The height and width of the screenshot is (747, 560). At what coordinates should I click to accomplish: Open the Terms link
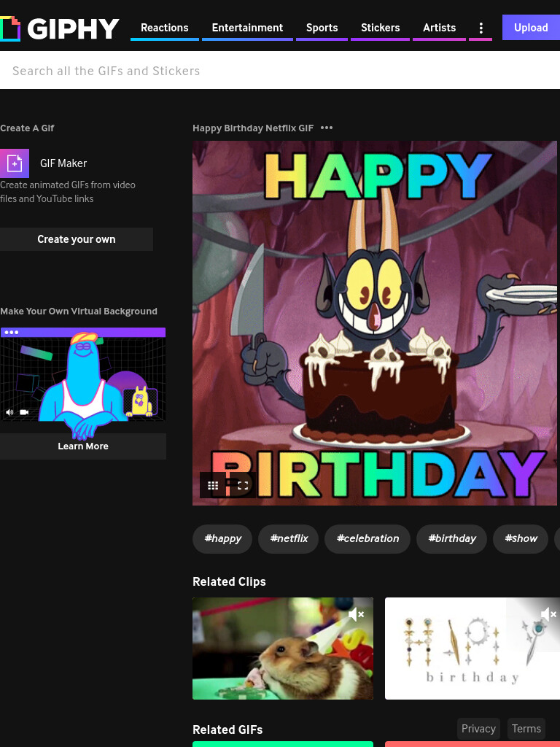click(526, 729)
